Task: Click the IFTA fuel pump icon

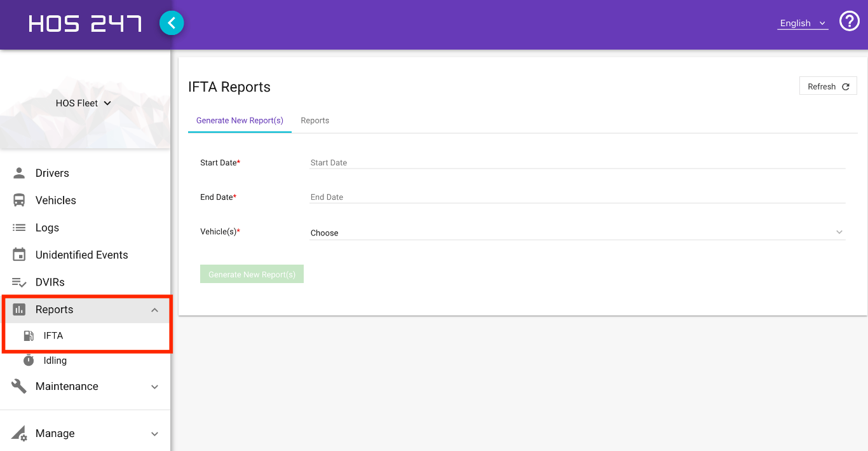Action: click(x=29, y=336)
